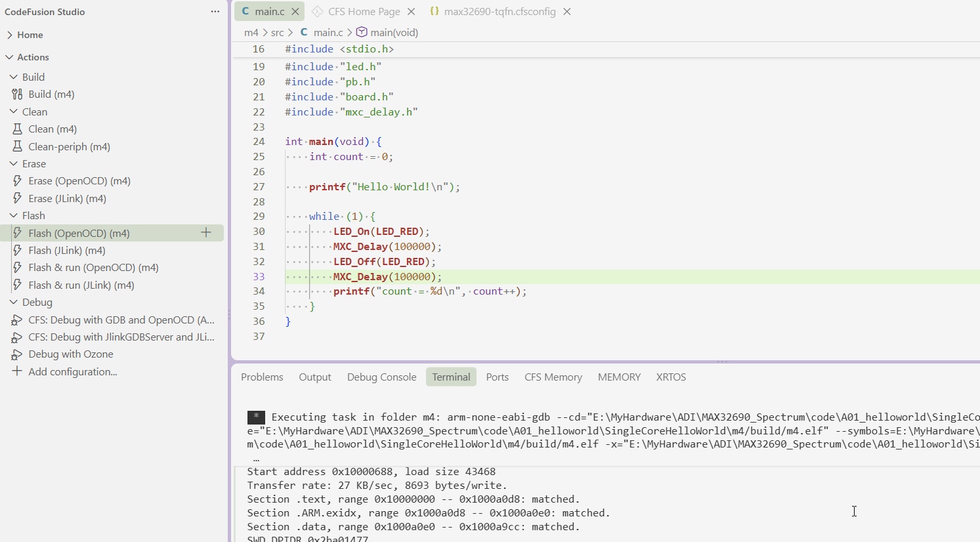Run Flash & run (OpenOCD) (m4)

coord(93,268)
